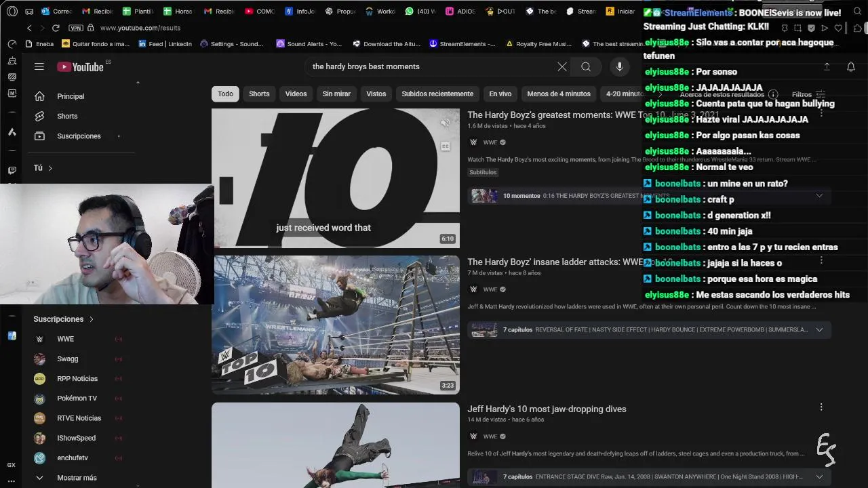Toggle captions on the first video preview
The image size is (868, 488).
445,146
